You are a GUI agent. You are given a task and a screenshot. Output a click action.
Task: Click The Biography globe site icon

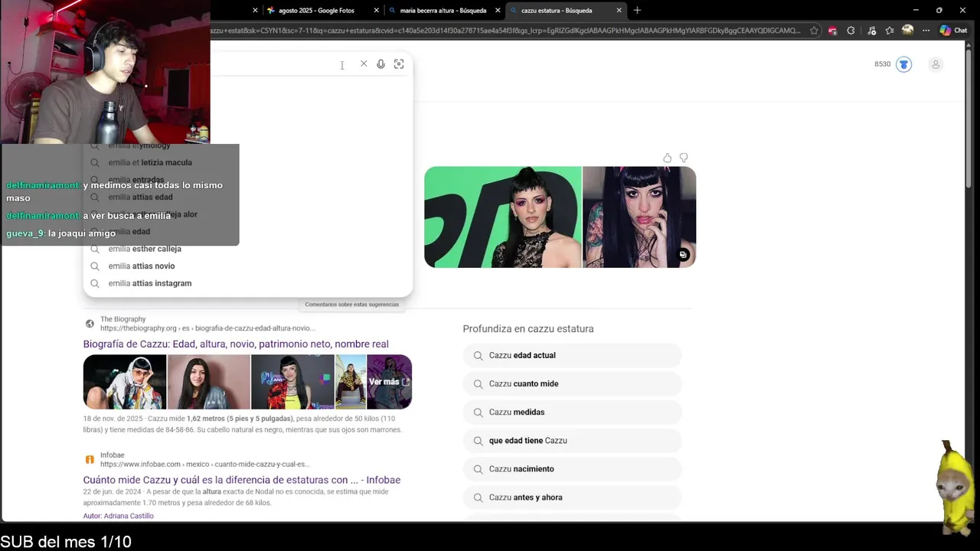[90, 324]
